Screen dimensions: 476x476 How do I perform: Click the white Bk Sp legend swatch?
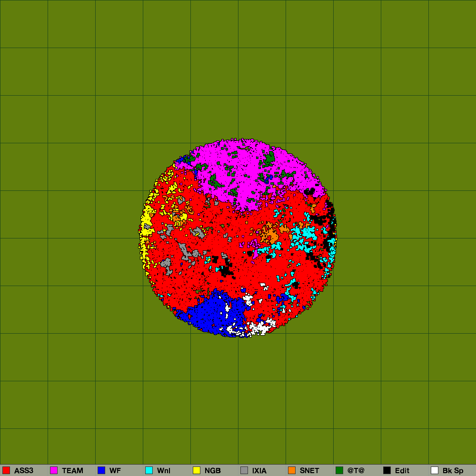(x=435, y=470)
